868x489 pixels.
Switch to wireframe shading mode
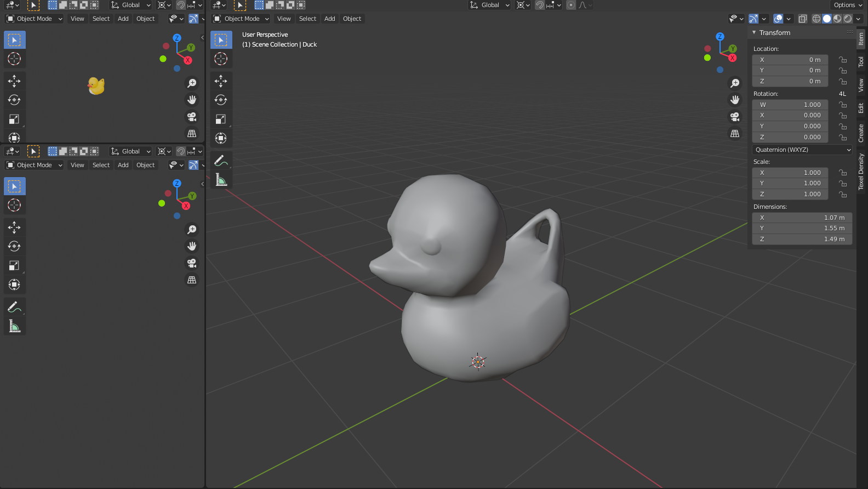pos(816,19)
